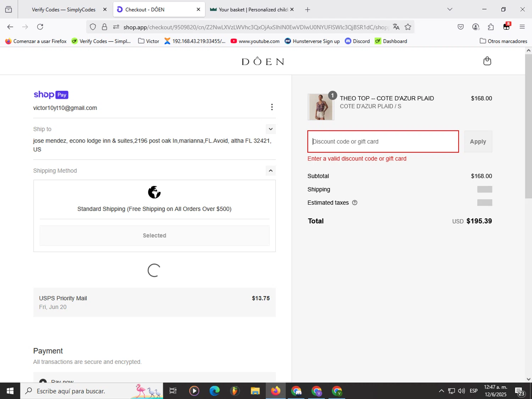Open the Estimated taxes help icon

[355, 203]
